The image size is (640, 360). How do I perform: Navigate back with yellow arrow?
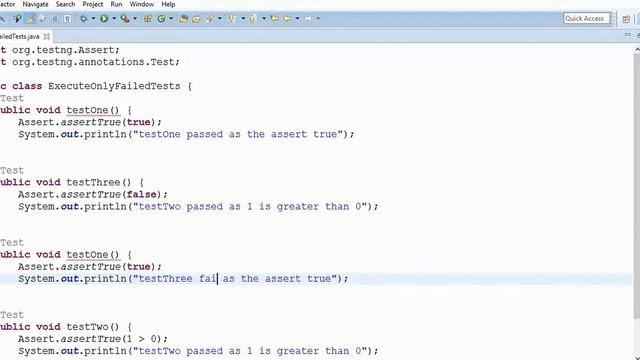point(287,18)
